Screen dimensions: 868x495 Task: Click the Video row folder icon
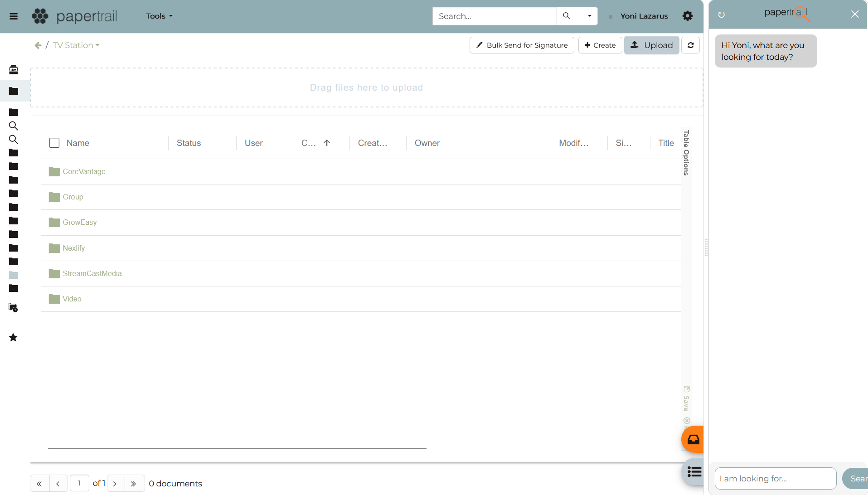click(54, 299)
